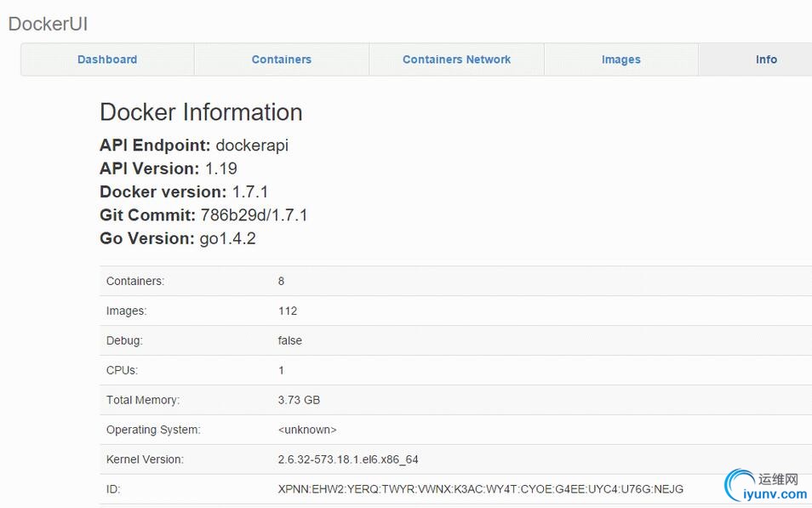
Task: Click the API Endpoint: bold label
Action: pyautogui.click(x=156, y=146)
